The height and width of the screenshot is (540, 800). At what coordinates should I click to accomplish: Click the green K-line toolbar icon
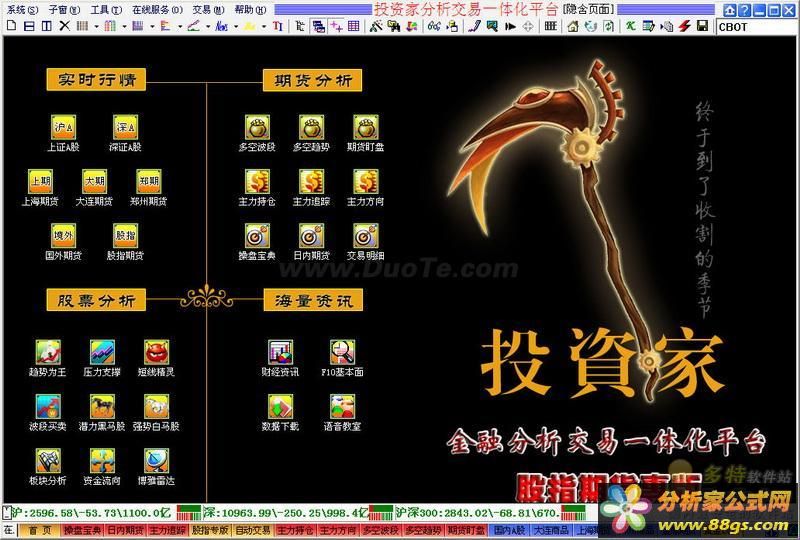pyautogui.click(x=631, y=26)
